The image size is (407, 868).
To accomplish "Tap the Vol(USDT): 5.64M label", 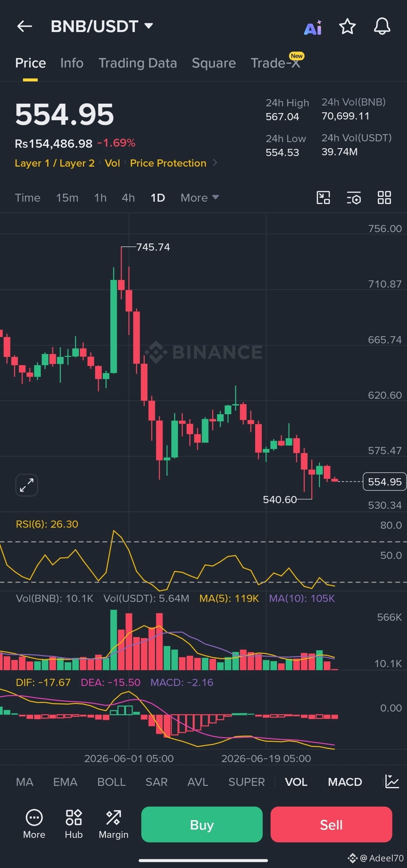I will point(146,598).
